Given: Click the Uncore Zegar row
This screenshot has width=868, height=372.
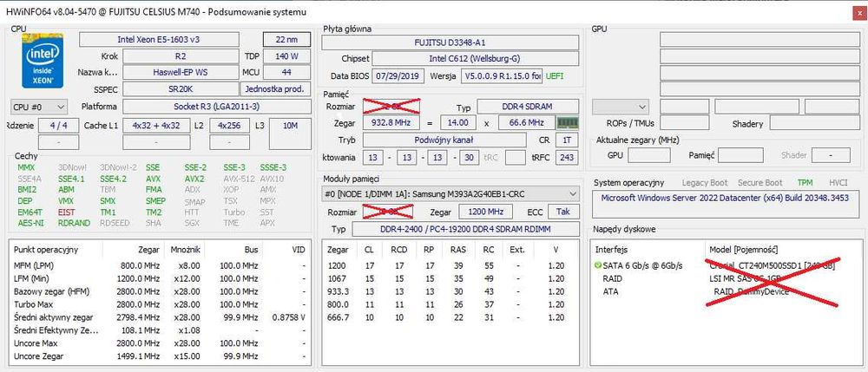Looking at the screenshot, I should pos(160,356).
